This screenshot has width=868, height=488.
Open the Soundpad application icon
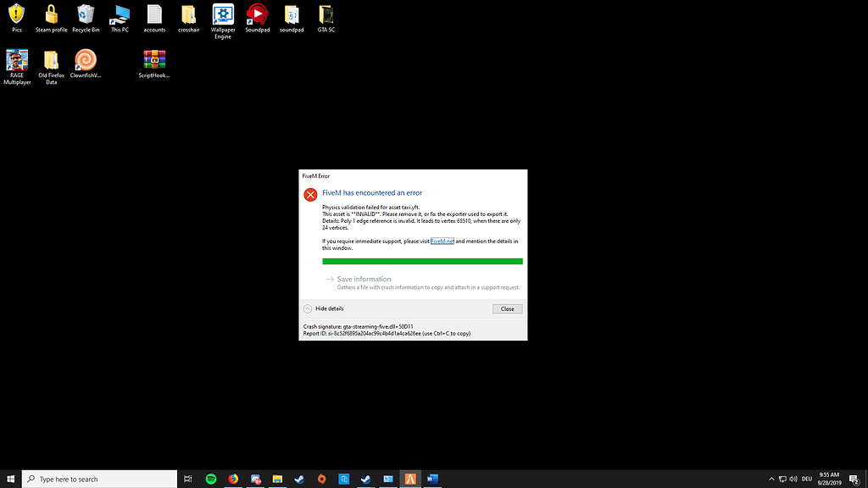(257, 15)
